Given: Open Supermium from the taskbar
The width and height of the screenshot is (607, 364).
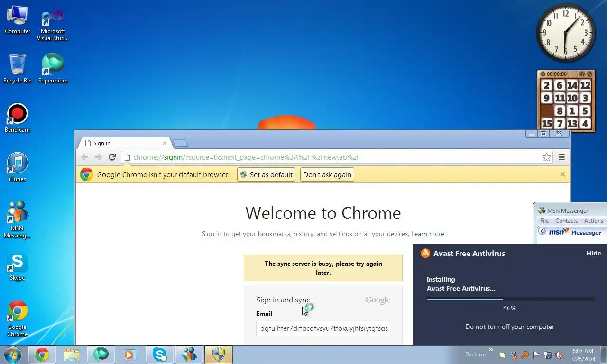Looking at the screenshot, I should (x=101, y=355).
